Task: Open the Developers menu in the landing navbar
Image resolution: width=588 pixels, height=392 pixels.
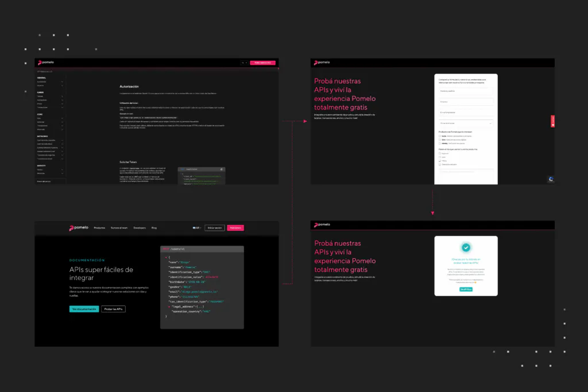Action: point(140,228)
